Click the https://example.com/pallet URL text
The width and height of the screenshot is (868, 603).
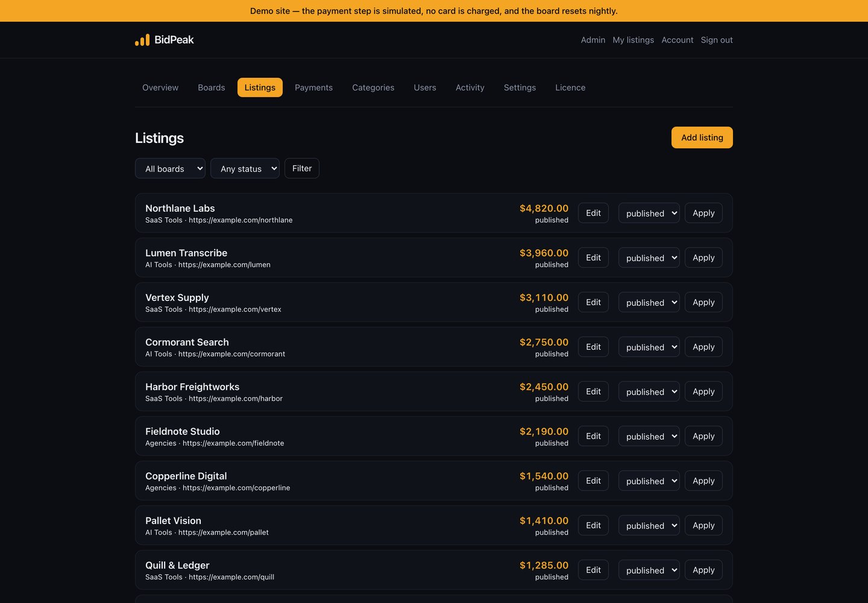point(224,532)
